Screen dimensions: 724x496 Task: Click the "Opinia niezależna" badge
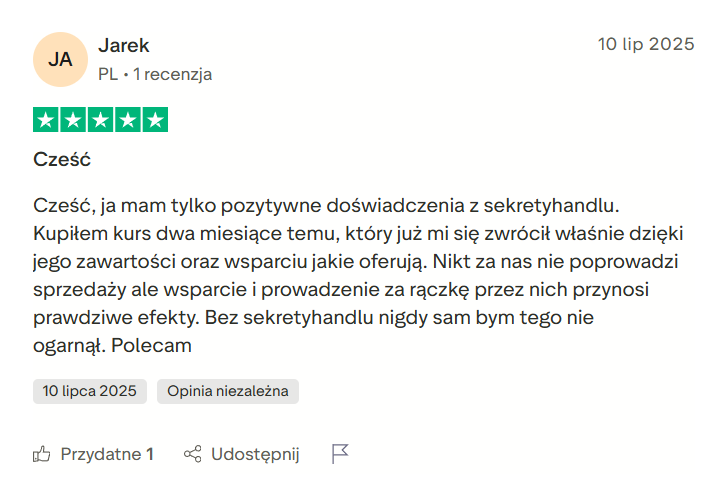click(228, 391)
